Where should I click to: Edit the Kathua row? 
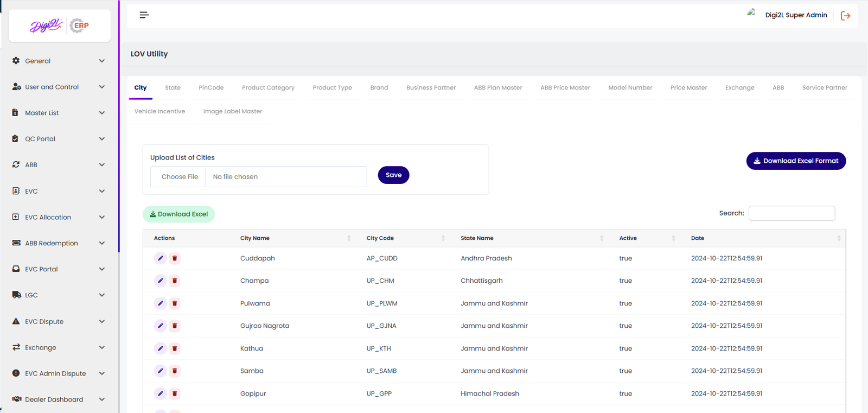click(160, 348)
